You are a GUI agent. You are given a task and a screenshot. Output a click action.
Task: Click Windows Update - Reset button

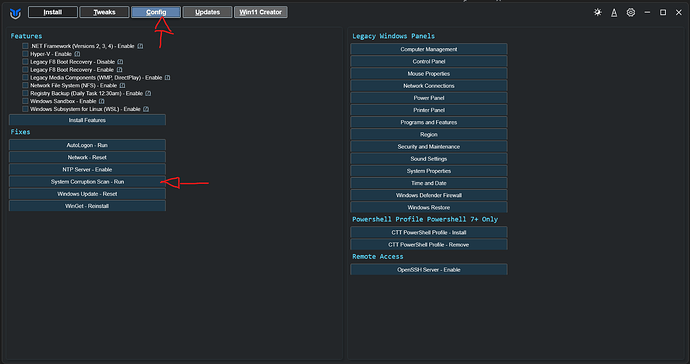tap(87, 194)
